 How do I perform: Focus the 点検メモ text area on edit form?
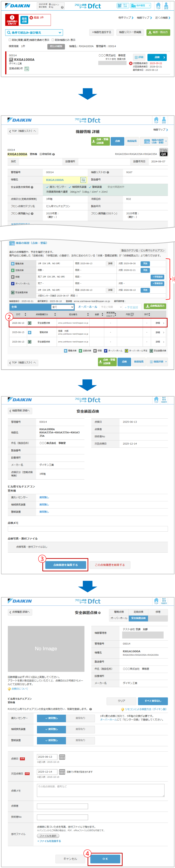101,790
